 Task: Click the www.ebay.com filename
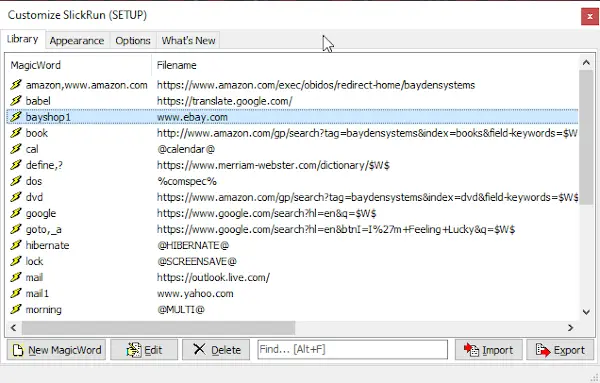coord(192,117)
